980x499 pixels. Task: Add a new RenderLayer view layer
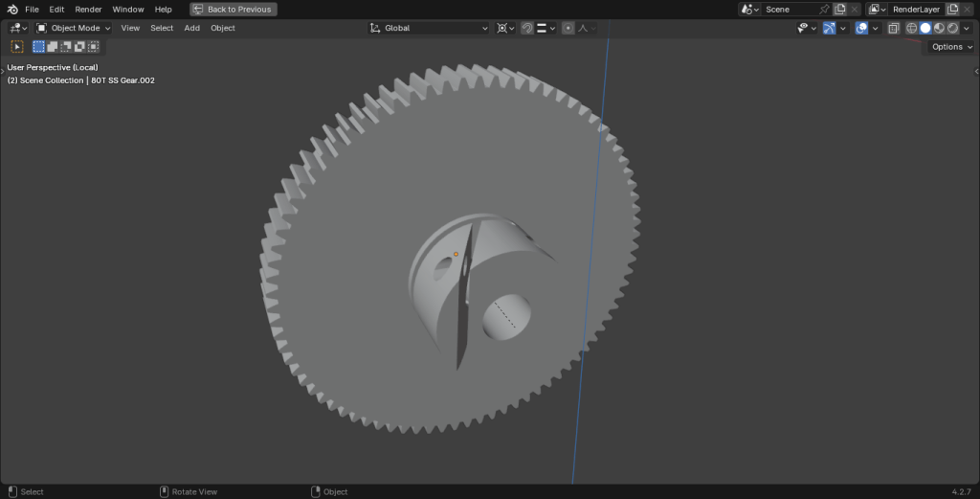tap(952, 9)
